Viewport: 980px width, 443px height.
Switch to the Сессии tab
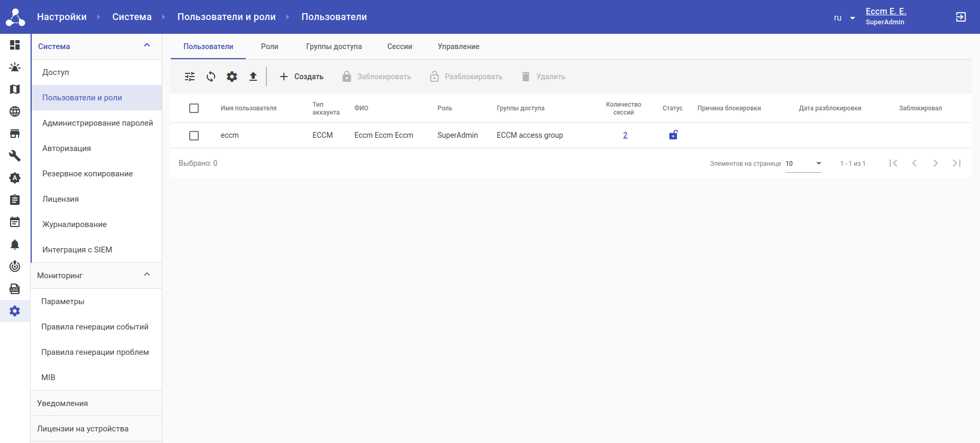[x=400, y=46]
